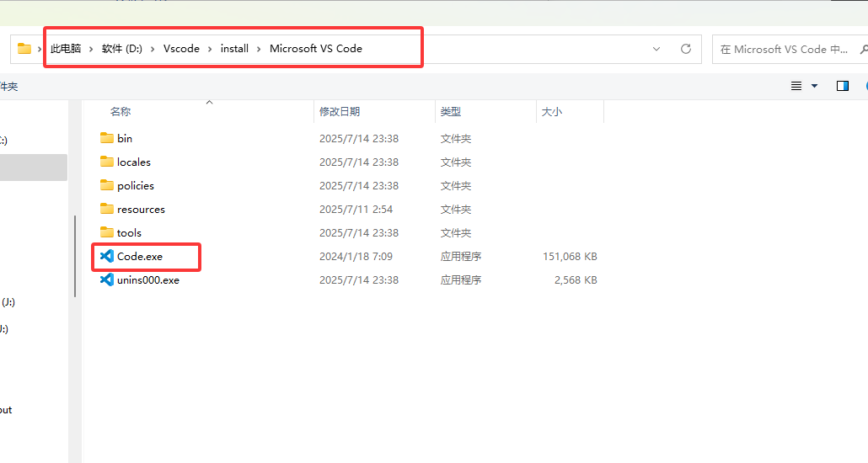
Task: Select the (J:) drive in navigation pane
Action: (x=8, y=302)
